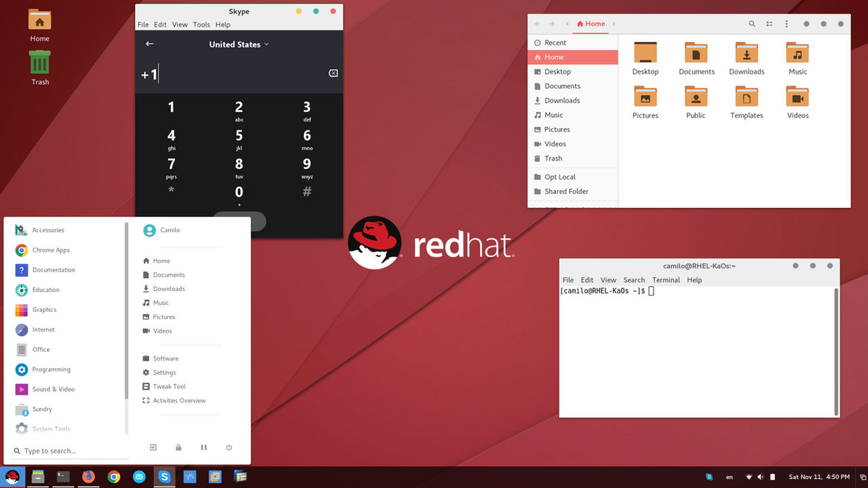Open the clock showing Sat Nov 11
The height and width of the screenshot is (488, 868).
click(818, 477)
